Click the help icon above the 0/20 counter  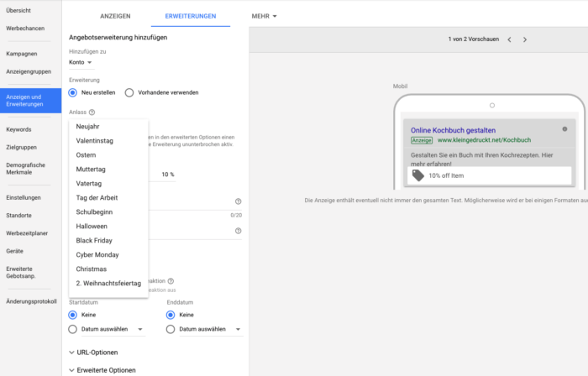(239, 201)
